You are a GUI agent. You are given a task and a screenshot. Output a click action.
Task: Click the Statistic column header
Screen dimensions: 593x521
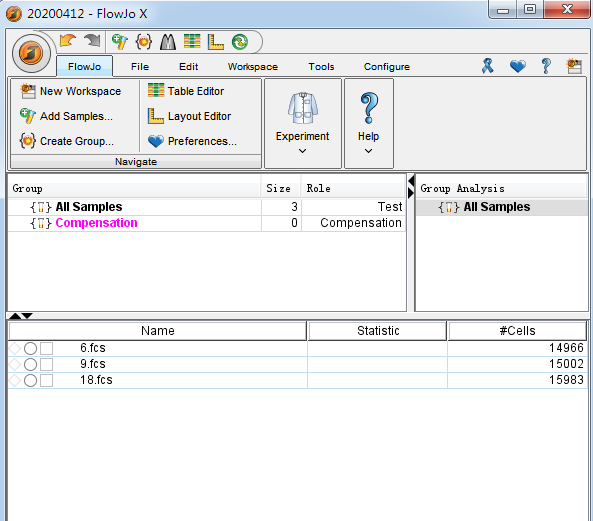378,331
